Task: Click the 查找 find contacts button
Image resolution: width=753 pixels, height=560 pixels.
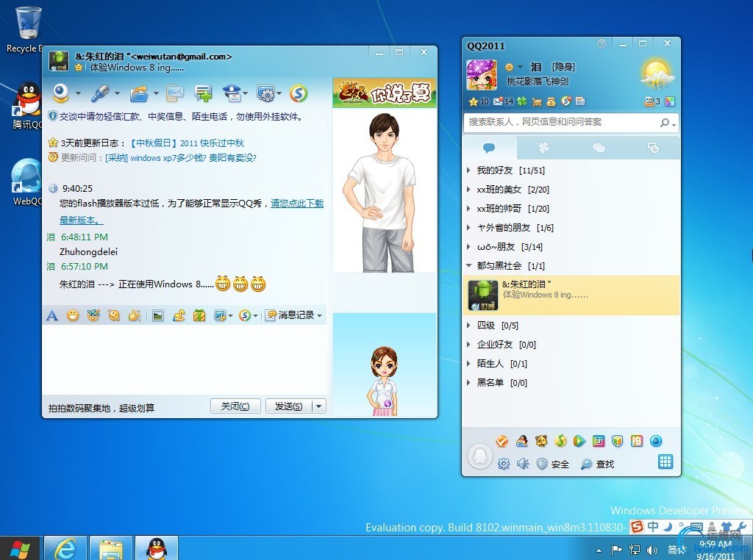Action: [598, 464]
